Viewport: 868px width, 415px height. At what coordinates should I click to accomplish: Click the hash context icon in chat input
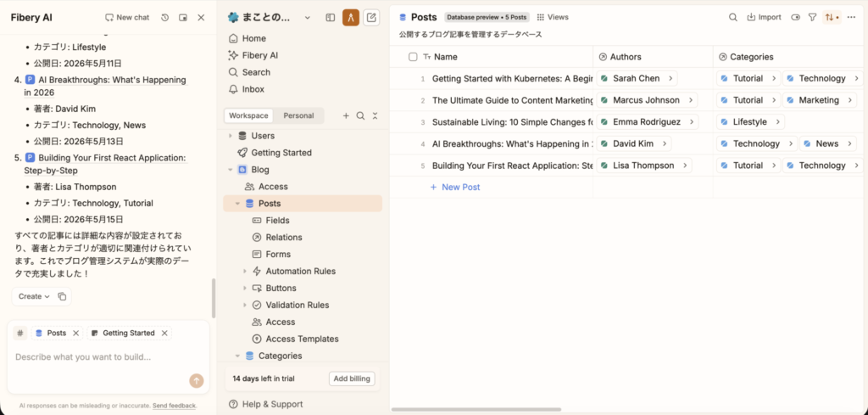[20, 333]
